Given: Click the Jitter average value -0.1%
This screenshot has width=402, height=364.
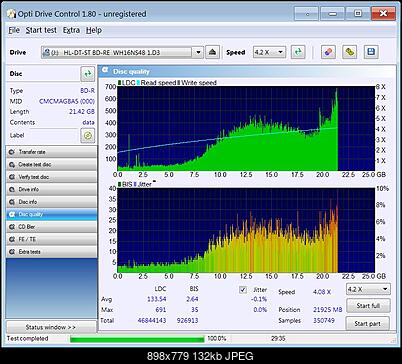Looking at the screenshot, I should click(259, 299).
